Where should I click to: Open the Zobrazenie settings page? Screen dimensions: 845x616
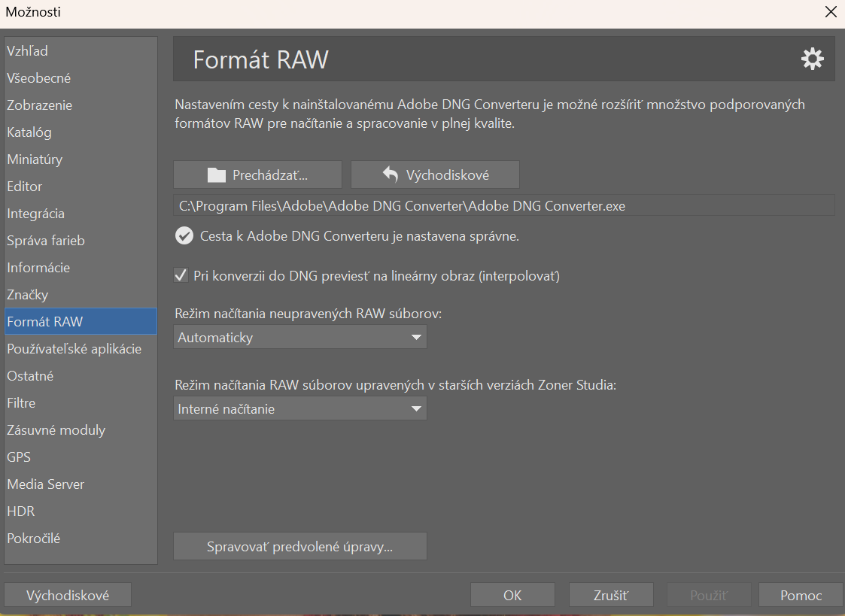(x=81, y=105)
